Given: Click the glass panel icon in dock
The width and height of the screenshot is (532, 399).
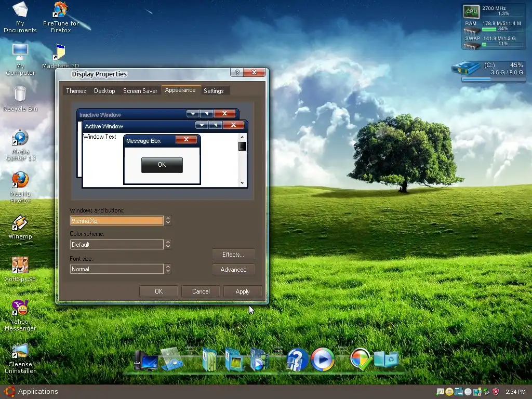Looking at the screenshot, I should pyautogui.click(x=172, y=359).
